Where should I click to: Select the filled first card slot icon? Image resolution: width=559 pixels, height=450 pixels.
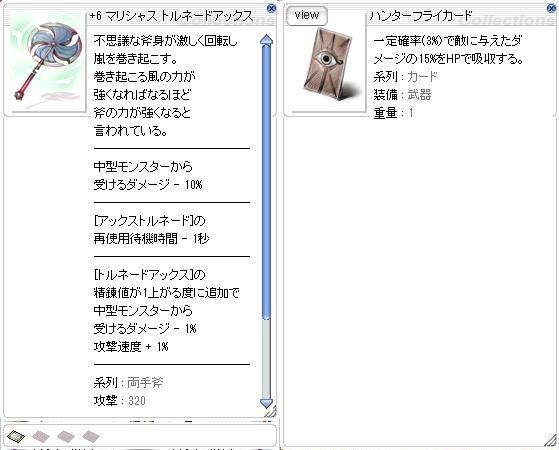coord(16,435)
